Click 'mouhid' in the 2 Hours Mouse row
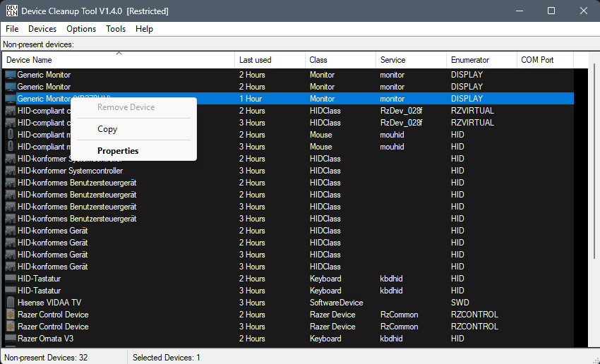 pyautogui.click(x=392, y=135)
